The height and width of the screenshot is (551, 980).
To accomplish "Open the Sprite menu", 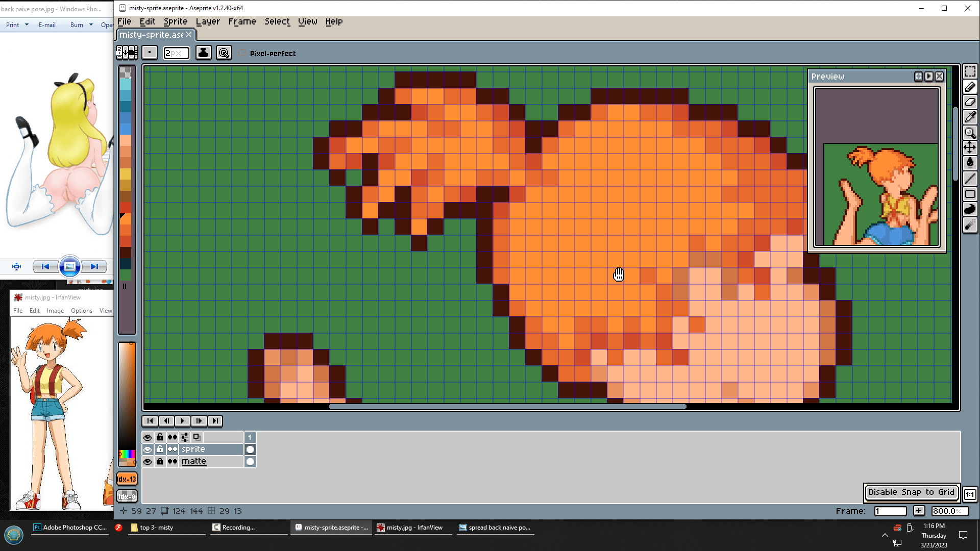I will pyautogui.click(x=175, y=21).
